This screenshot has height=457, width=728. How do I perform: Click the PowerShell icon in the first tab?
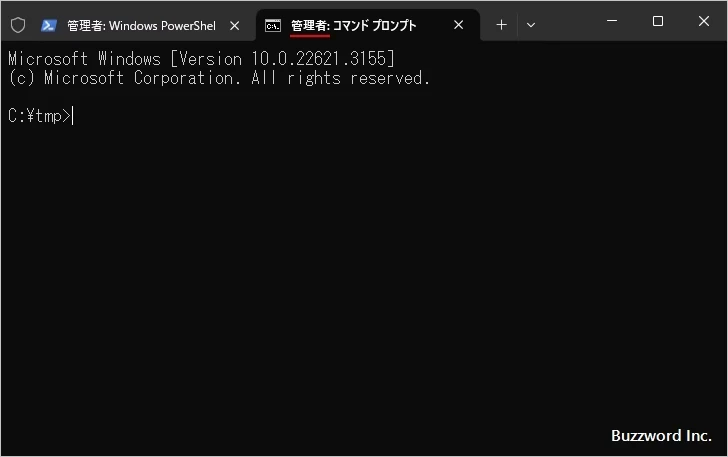coord(49,26)
